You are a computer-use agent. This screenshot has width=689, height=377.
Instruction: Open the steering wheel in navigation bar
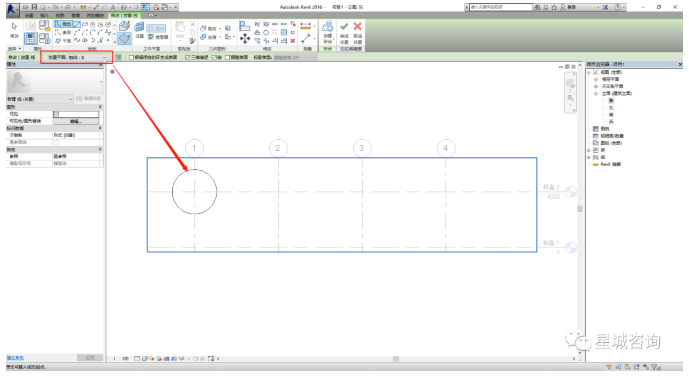[570, 83]
